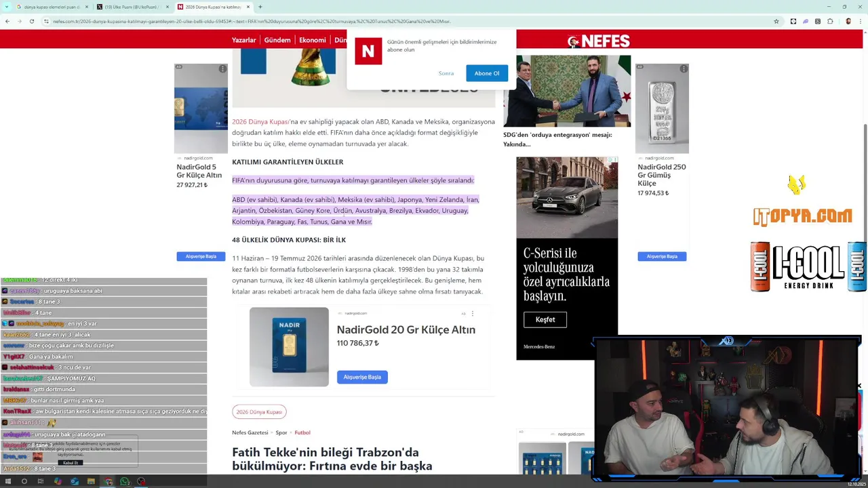Open Outlook from the taskbar
The height and width of the screenshot is (488, 868).
pos(75,481)
